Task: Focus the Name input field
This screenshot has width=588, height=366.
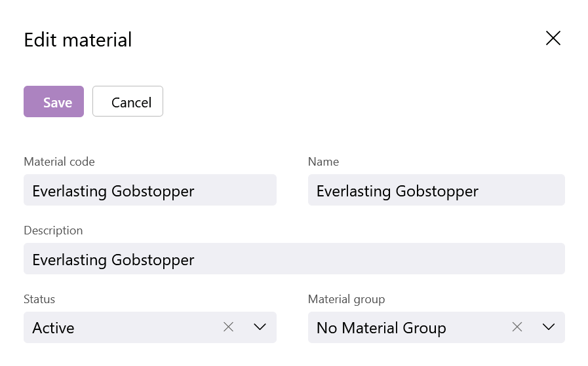Action: [437, 190]
